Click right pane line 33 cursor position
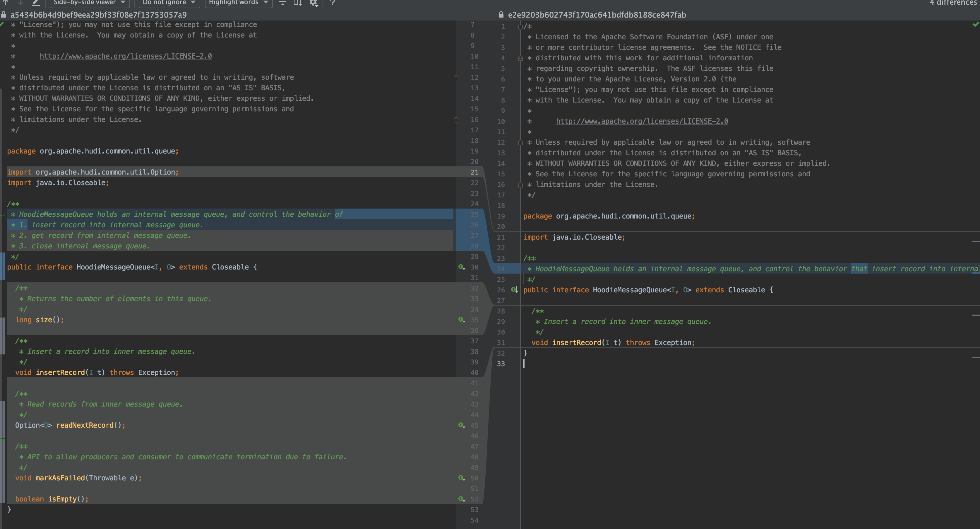 point(524,364)
